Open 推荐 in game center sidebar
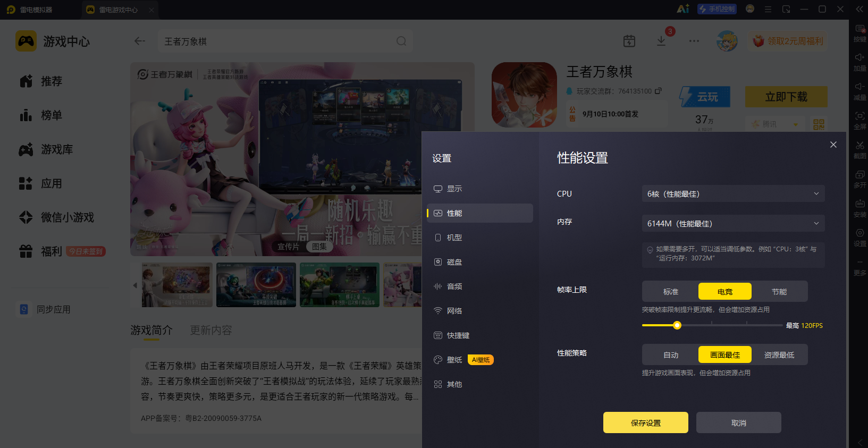 [41, 81]
